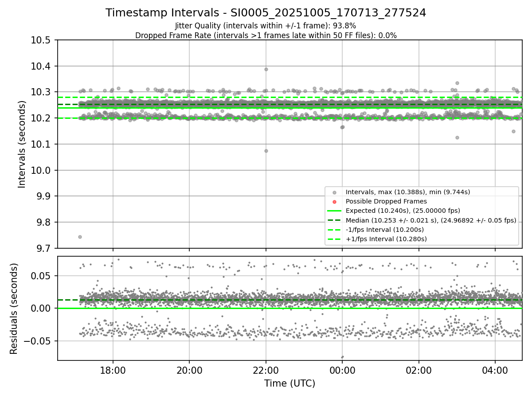Select legend entry 'Expected (10.240s), (25.00000 fps)'
532x399 pixels.
tap(403, 211)
